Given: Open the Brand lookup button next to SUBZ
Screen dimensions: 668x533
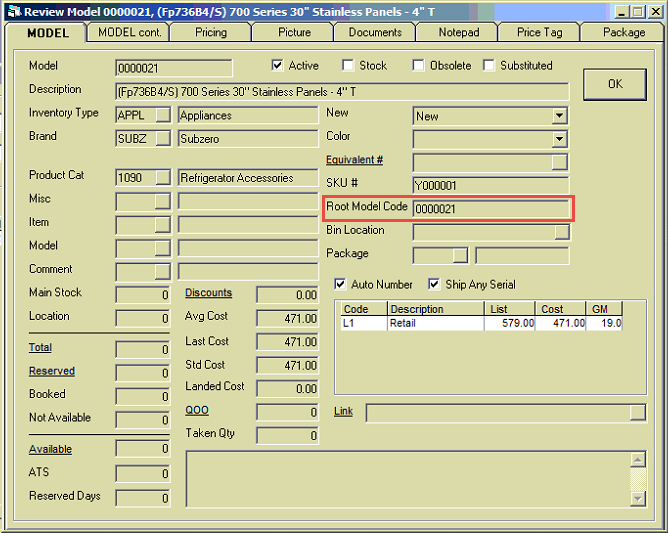Looking at the screenshot, I should [x=163, y=139].
